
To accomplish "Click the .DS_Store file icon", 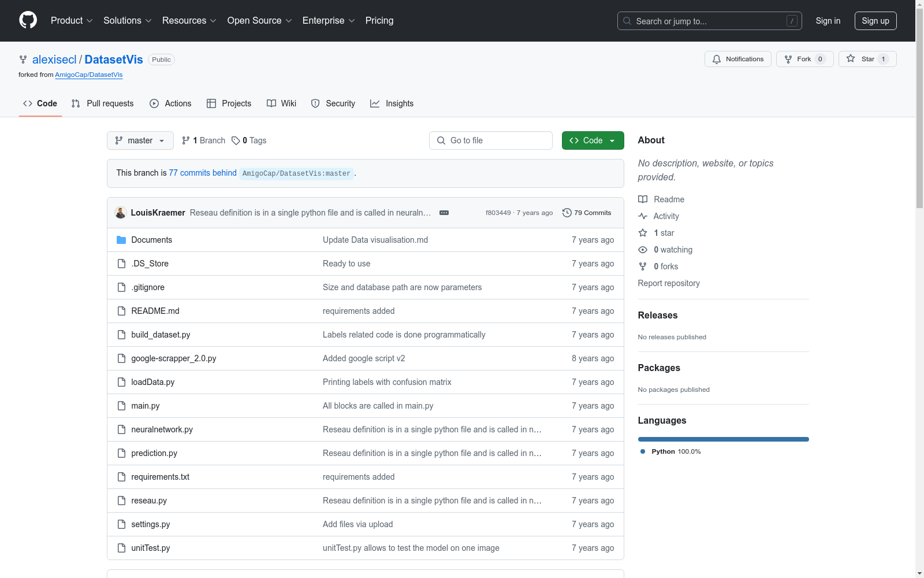I will (x=121, y=264).
